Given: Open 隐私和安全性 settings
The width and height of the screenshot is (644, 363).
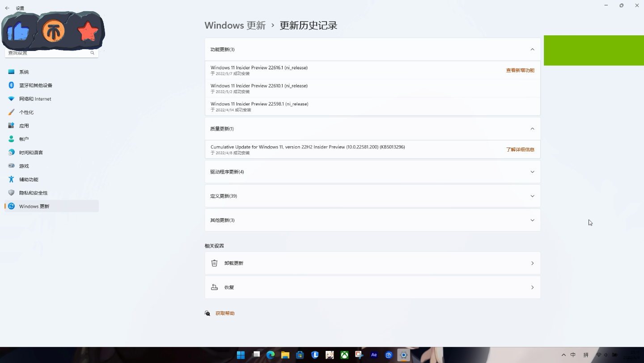Looking at the screenshot, I should [34, 192].
